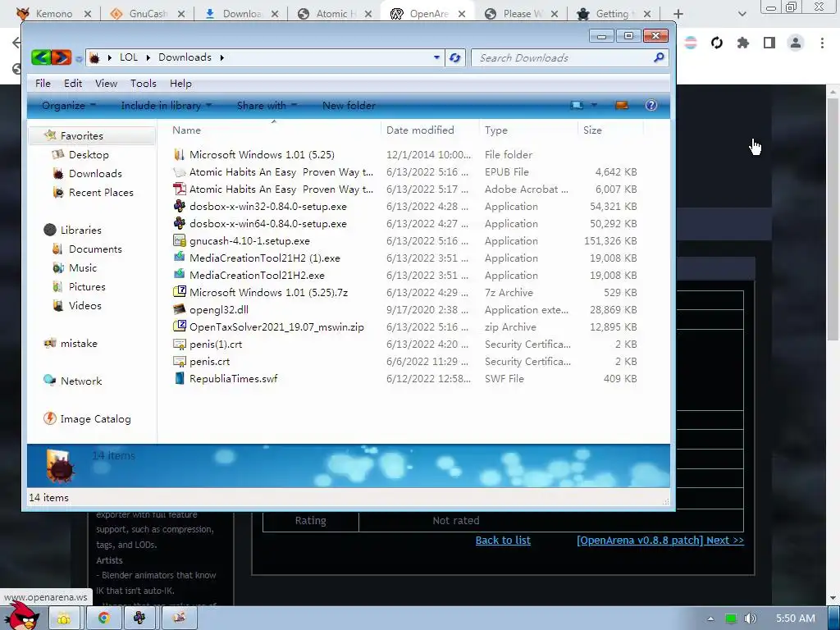Open the File menu
Image resolution: width=840 pixels, height=630 pixels.
(43, 84)
